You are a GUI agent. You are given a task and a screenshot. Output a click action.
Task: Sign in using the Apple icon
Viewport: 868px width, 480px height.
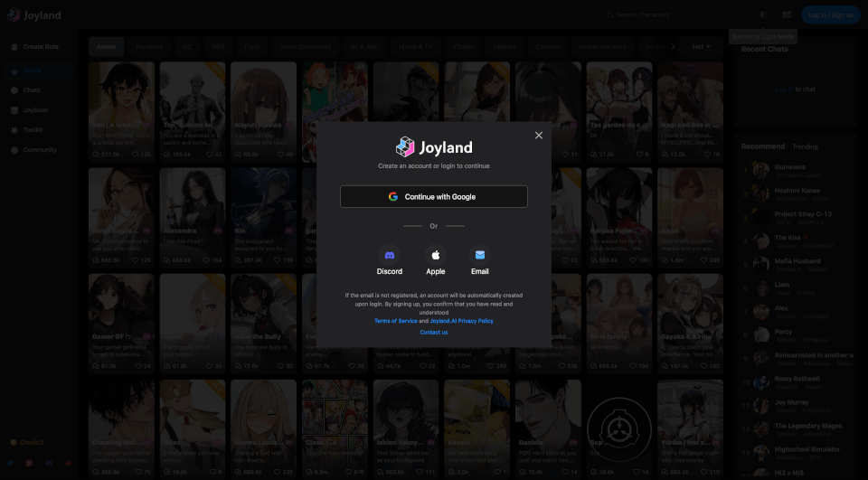(436, 255)
